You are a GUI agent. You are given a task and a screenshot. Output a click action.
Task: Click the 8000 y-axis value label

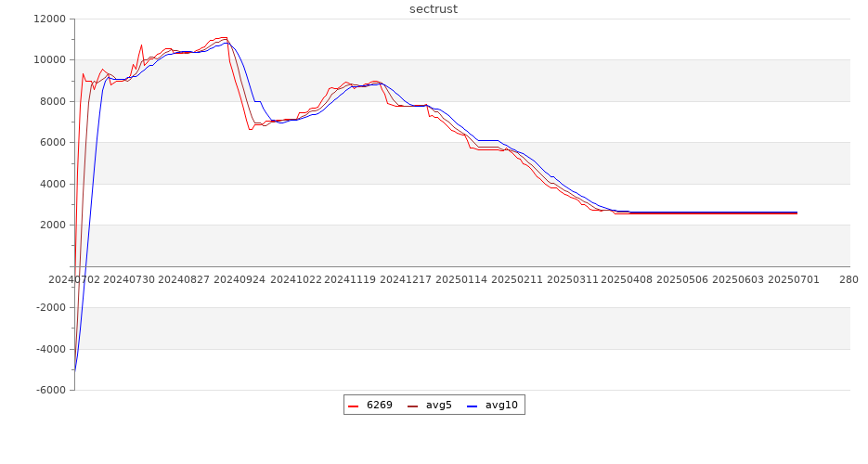tap(52, 101)
